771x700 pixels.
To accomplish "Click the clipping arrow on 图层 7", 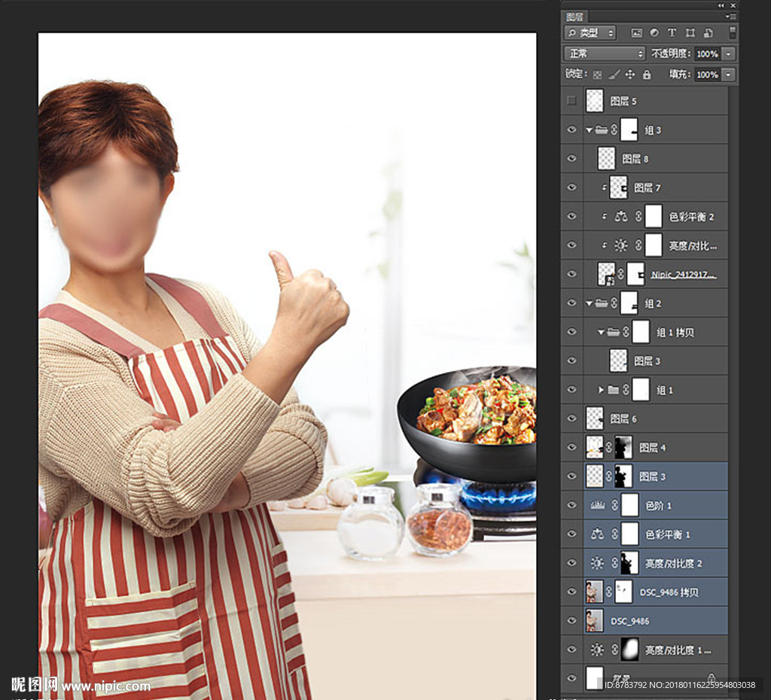I will click(x=605, y=187).
